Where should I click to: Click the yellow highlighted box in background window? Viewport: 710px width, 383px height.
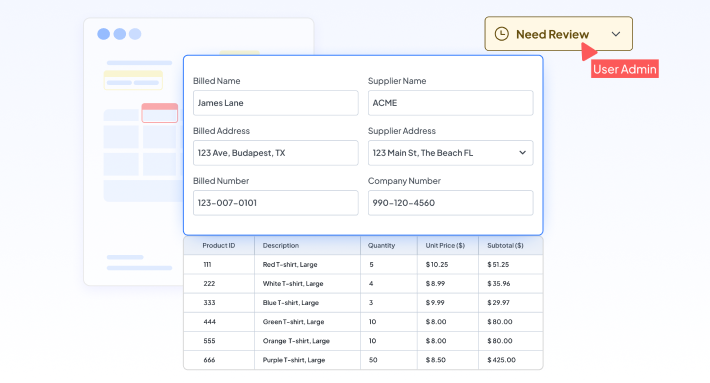point(133,80)
